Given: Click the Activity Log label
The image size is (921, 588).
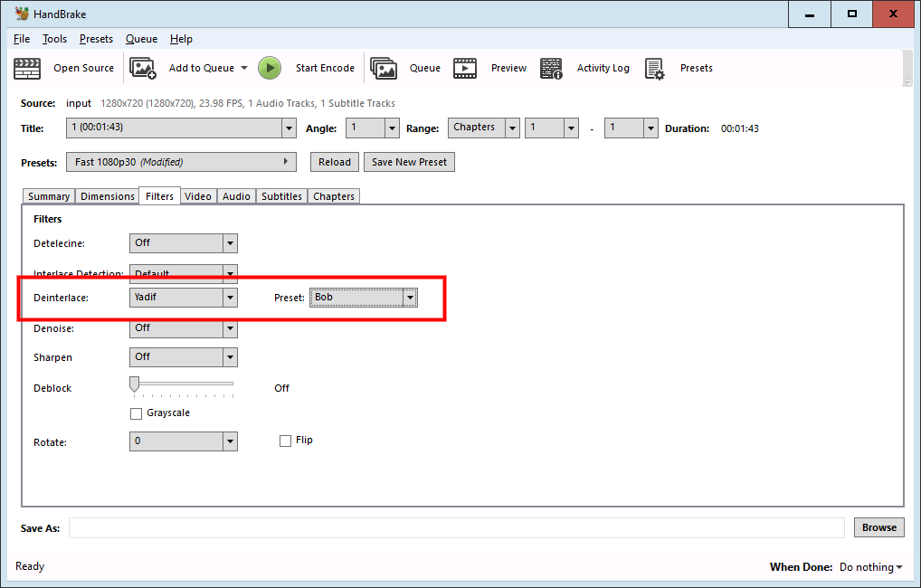Looking at the screenshot, I should [603, 68].
